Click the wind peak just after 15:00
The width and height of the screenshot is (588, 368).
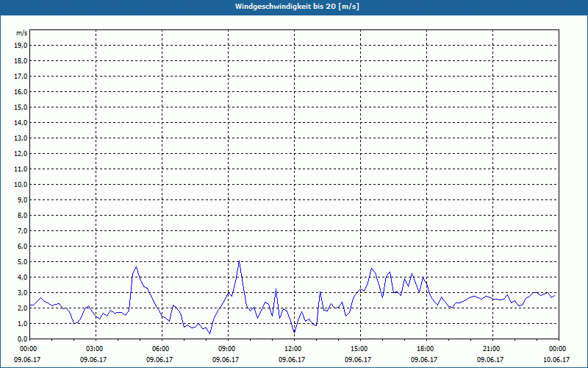point(372,268)
